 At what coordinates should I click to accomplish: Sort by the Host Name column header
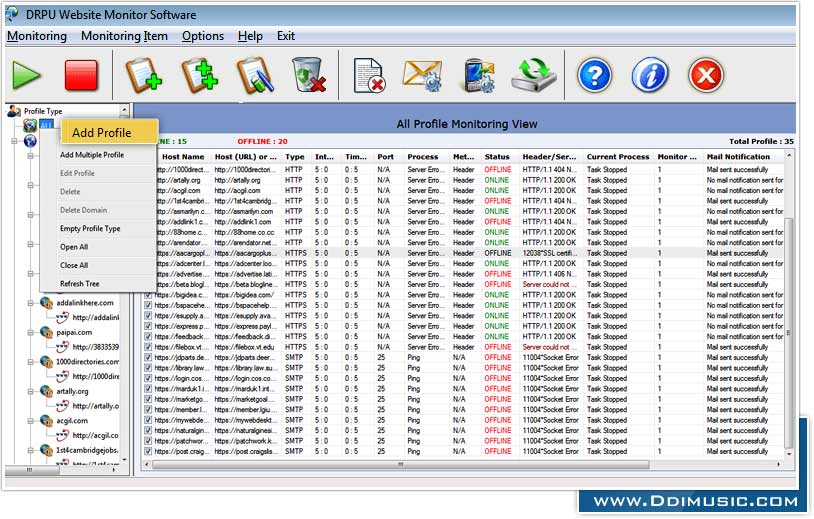pos(183,157)
